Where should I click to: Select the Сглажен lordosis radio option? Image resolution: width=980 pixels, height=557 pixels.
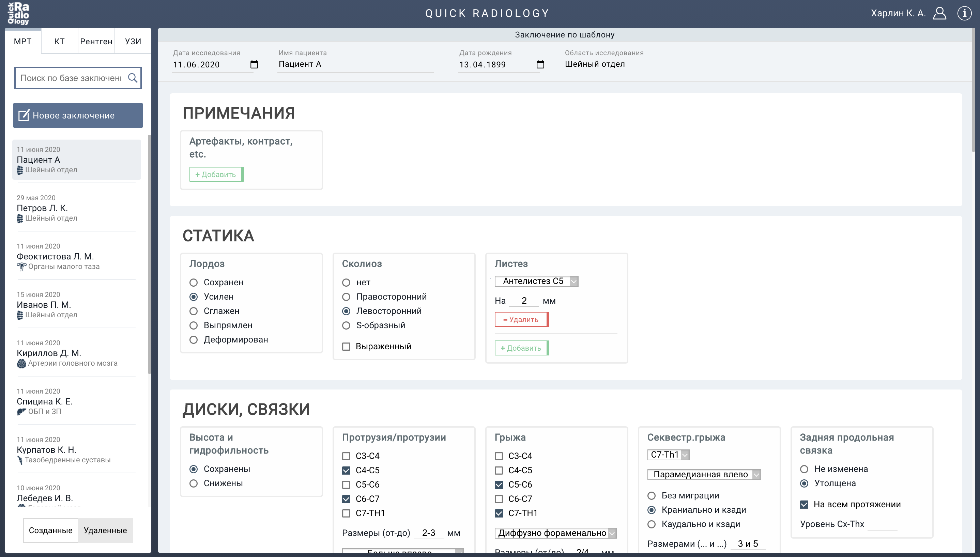194,311
